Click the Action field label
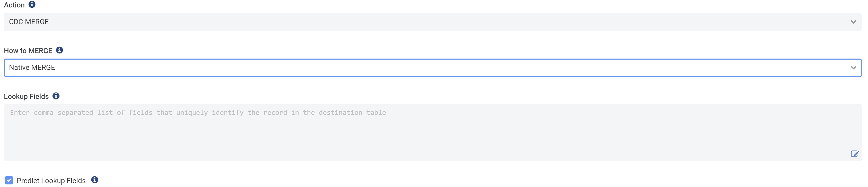 (14, 5)
